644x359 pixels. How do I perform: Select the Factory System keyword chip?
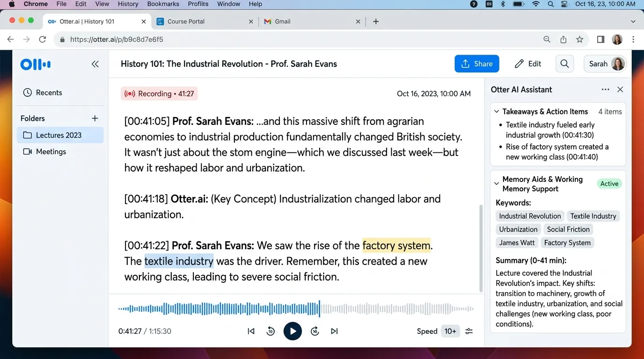click(567, 243)
